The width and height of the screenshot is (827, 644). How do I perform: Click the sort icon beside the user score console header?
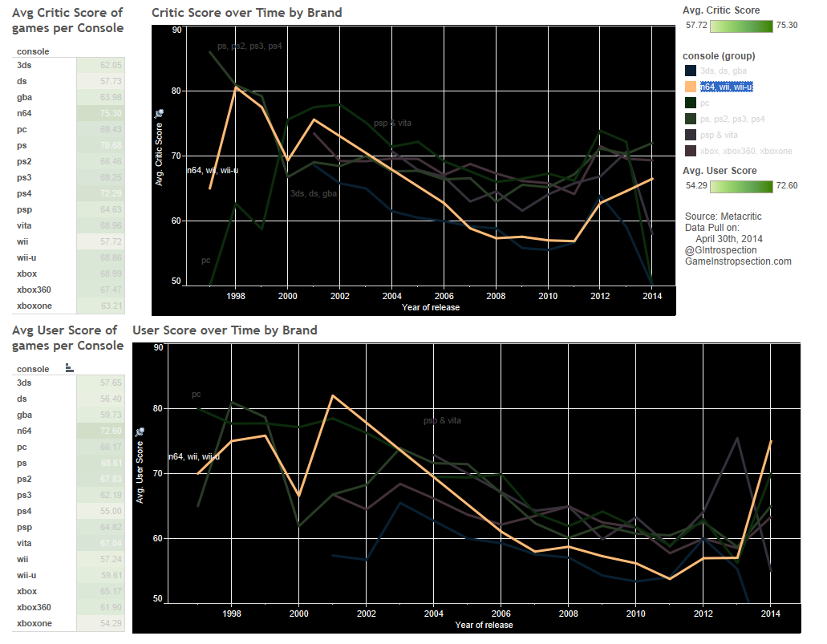tap(69, 368)
